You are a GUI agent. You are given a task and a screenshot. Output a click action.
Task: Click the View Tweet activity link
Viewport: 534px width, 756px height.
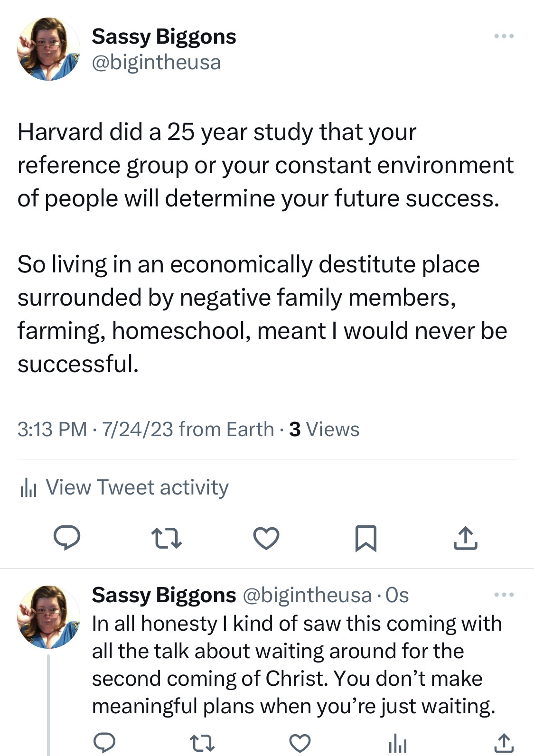tap(137, 487)
